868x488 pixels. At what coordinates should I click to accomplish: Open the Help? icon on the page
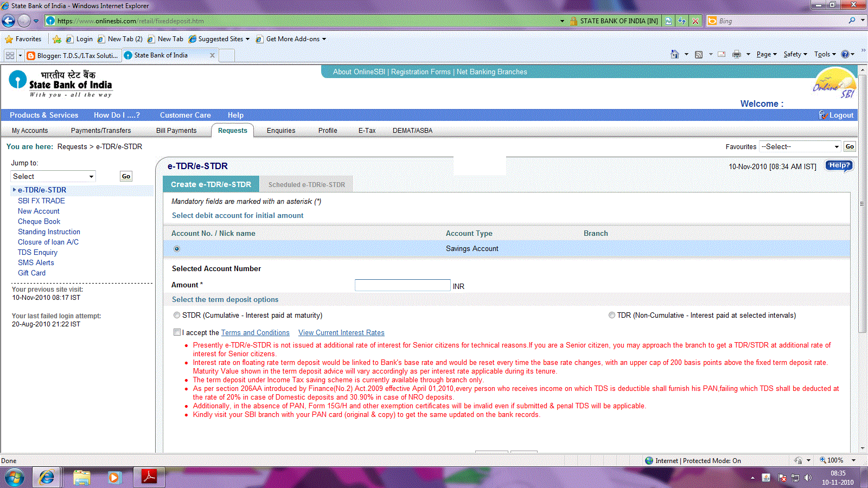pos(839,166)
